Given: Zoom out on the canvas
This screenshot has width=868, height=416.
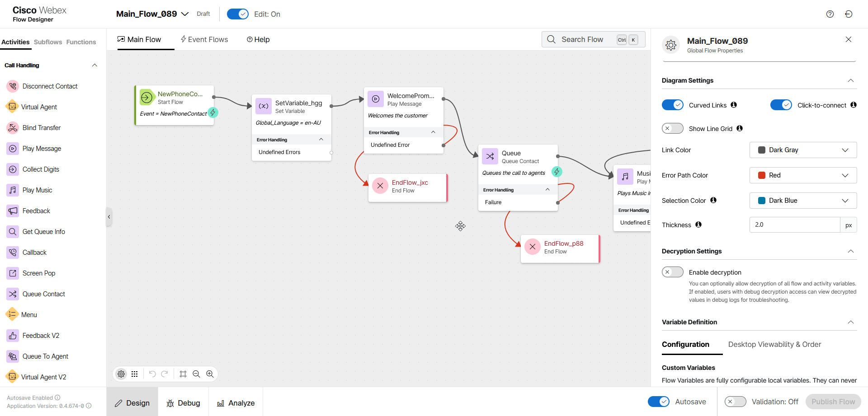Looking at the screenshot, I should 196,374.
